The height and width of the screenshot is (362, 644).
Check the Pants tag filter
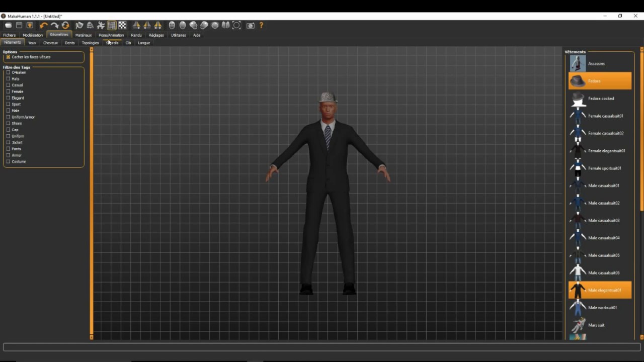coord(8,149)
